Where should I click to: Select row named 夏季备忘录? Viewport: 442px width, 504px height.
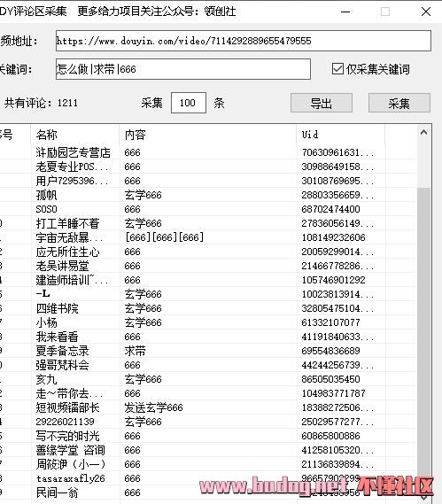(207, 351)
